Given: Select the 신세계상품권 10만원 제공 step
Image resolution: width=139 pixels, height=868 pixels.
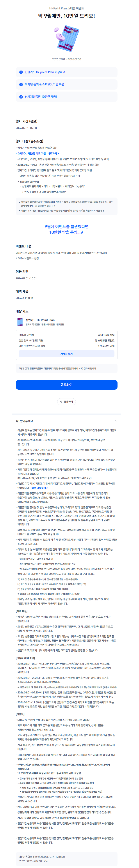Looking at the screenshot, I should pos(66,97).
